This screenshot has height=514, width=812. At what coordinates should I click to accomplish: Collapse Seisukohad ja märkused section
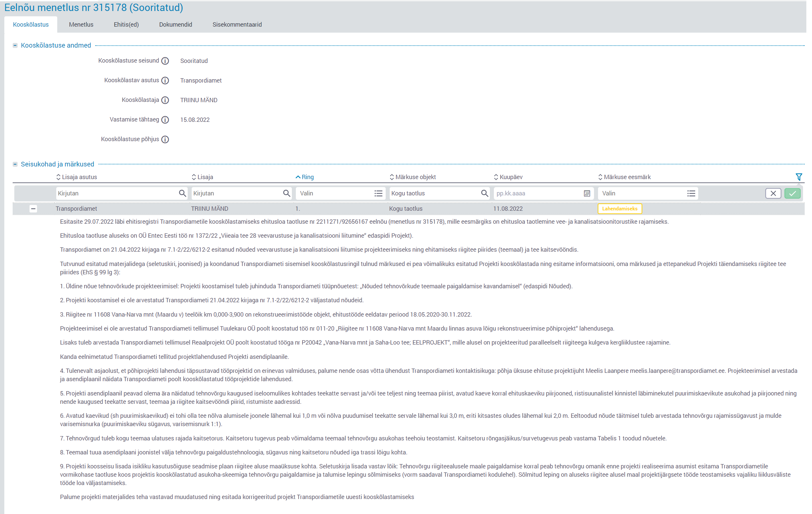point(15,164)
